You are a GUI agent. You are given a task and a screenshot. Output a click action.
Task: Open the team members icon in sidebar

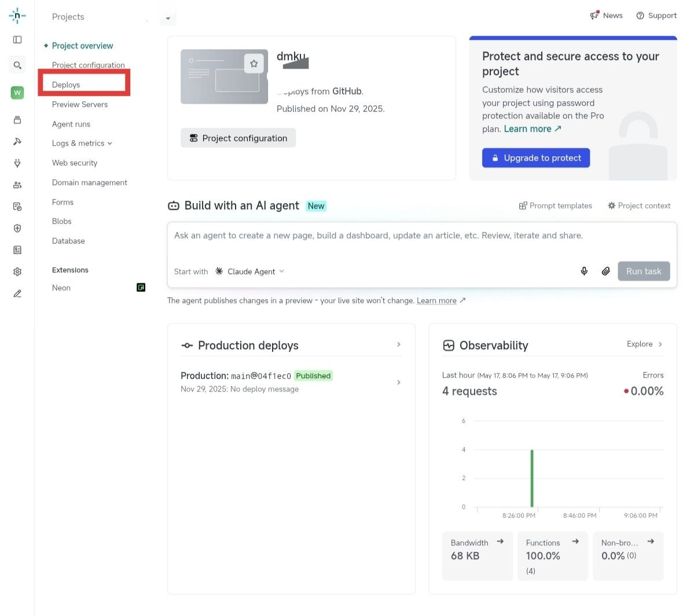(x=17, y=185)
